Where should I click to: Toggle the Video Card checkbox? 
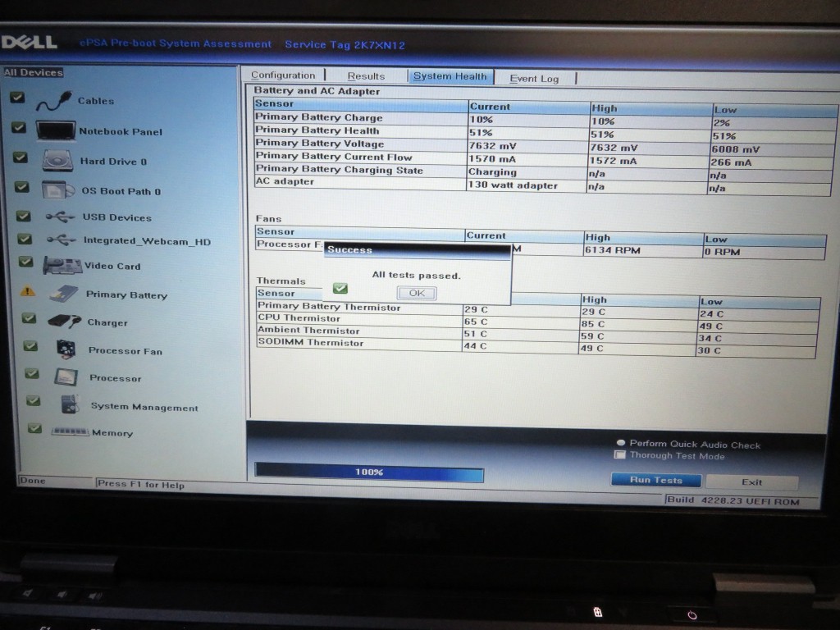click(25, 262)
